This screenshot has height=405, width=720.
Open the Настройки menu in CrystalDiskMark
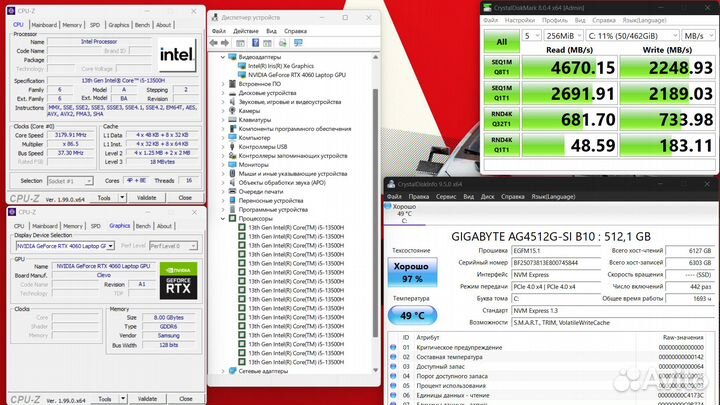pos(520,20)
